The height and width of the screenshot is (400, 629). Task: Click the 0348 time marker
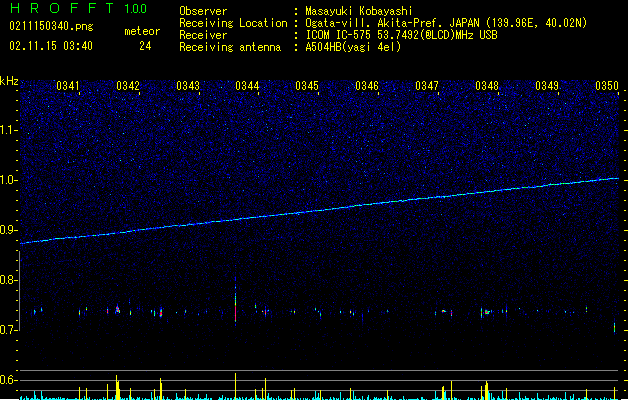pos(487,86)
